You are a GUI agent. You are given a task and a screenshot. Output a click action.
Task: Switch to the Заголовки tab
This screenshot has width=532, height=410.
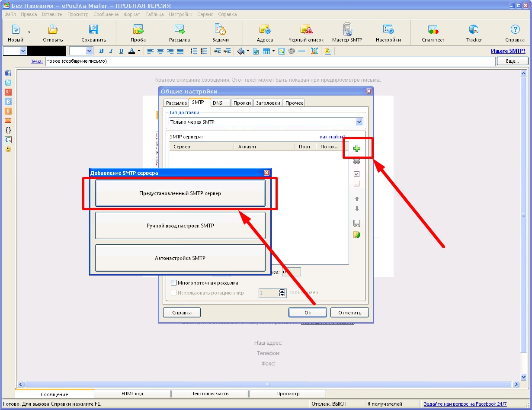pos(268,103)
